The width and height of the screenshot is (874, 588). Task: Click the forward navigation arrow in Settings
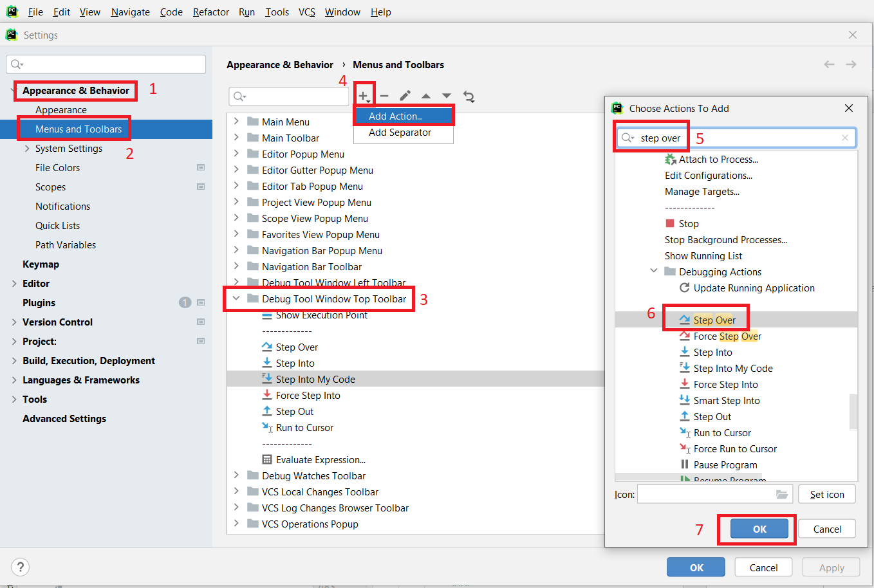(851, 64)
